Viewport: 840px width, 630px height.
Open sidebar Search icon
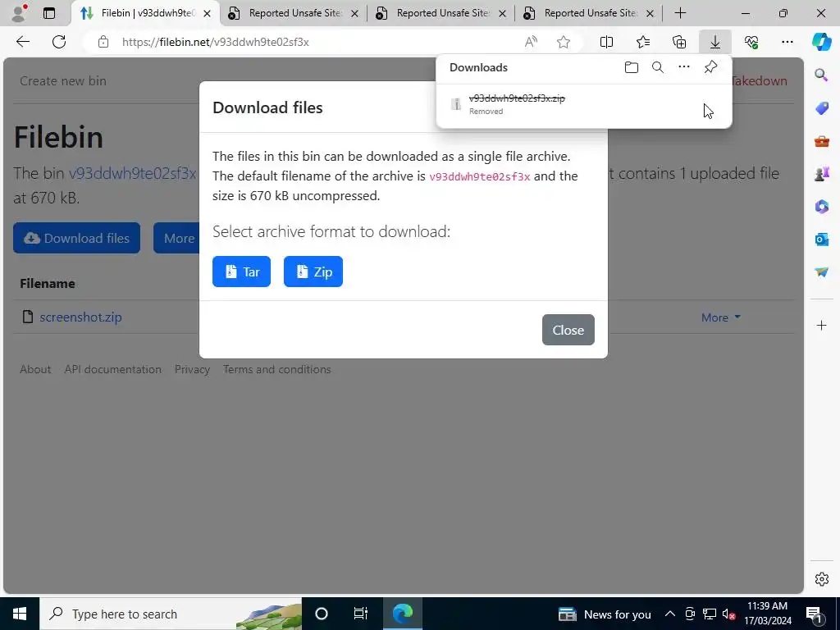pyautogui.click(x=821, y=75)
